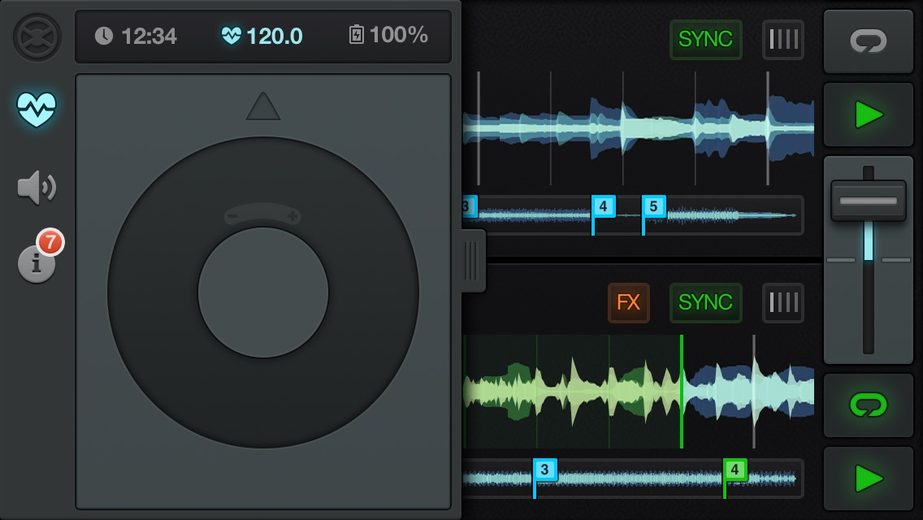Move the crossfader handle
923x520 pixels.
868,201
